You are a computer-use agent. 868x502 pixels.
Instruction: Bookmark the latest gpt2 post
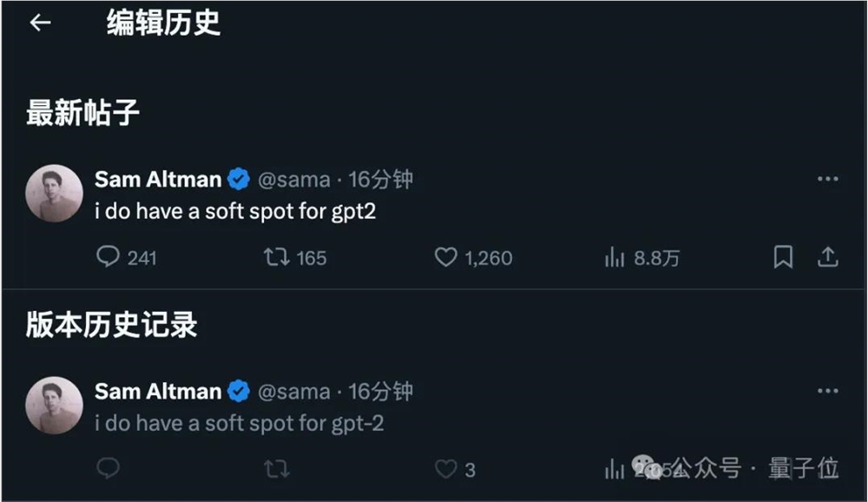point(784,257)
